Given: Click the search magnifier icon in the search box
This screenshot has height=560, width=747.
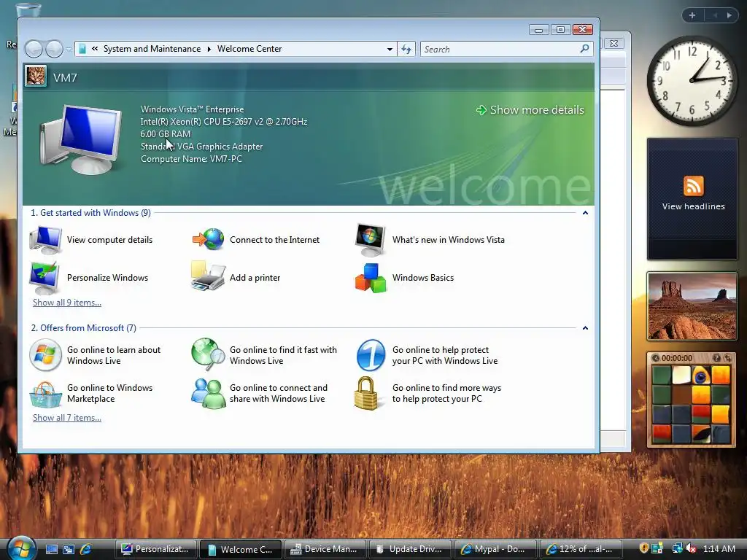Looking at the screenshot, I should coord(584,49).
